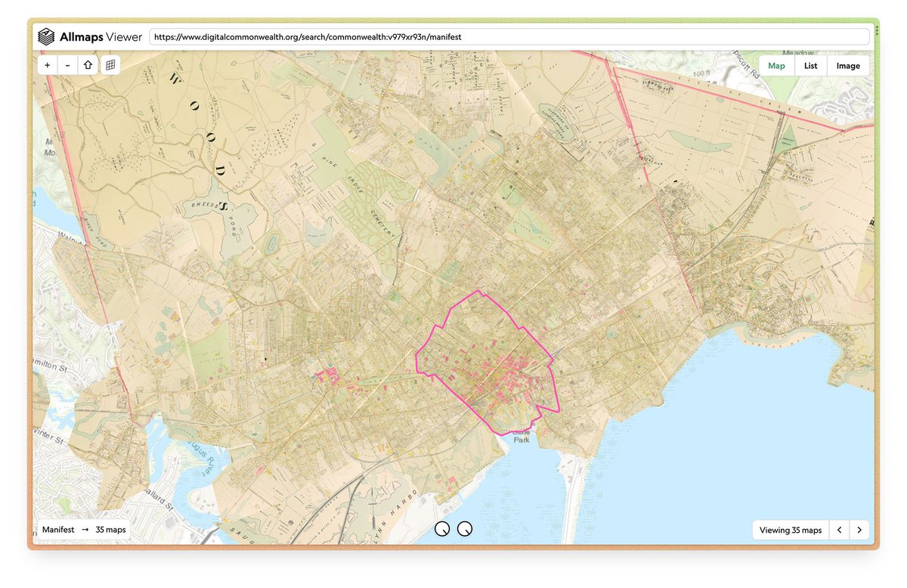Toggle the Map view mode
Viewport: 907px width, 588px height.
(x=776, y=66)
